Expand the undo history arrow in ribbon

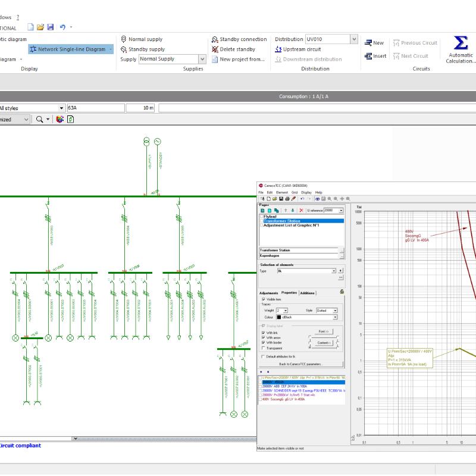point(71,27)
